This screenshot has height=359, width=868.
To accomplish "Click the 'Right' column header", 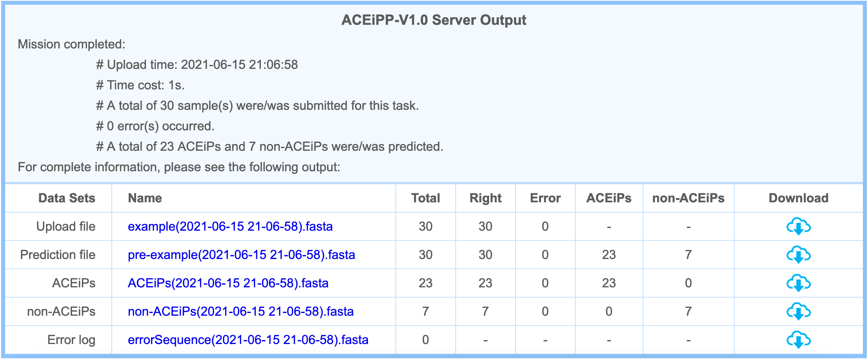I will [x=486, y=198].
